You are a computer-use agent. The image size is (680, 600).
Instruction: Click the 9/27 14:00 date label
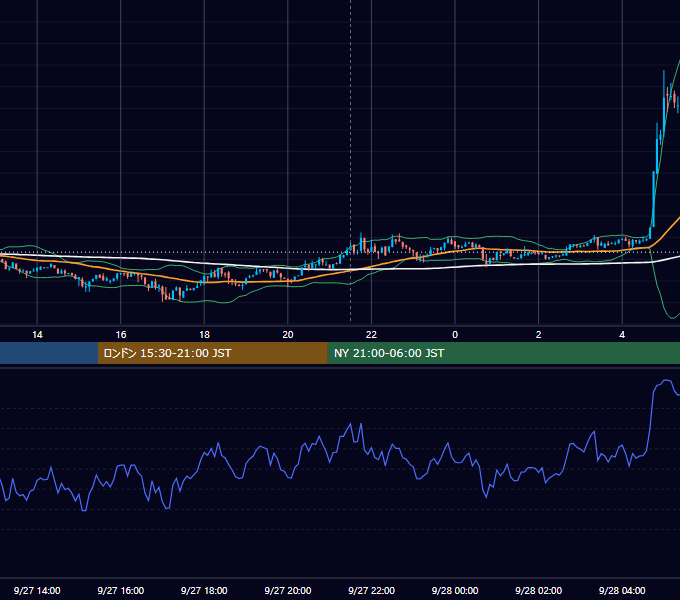(x=37, y=590)
